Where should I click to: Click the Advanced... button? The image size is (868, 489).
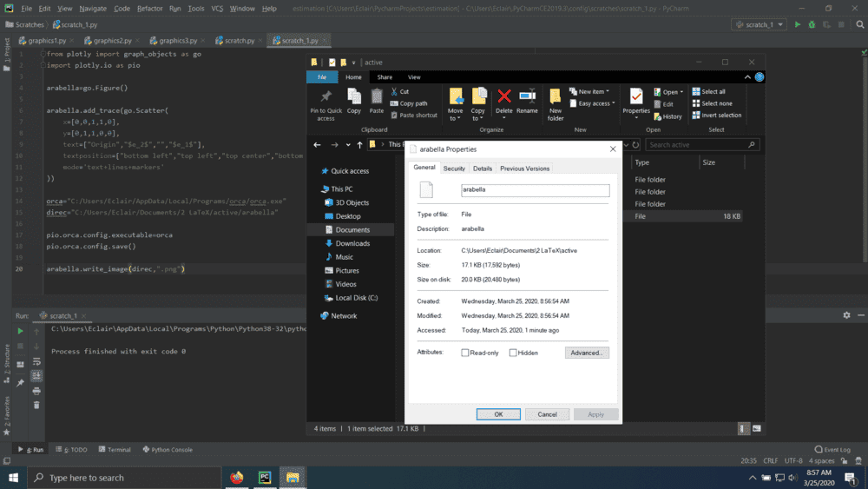pyautogui.click(x=587, y=353)
